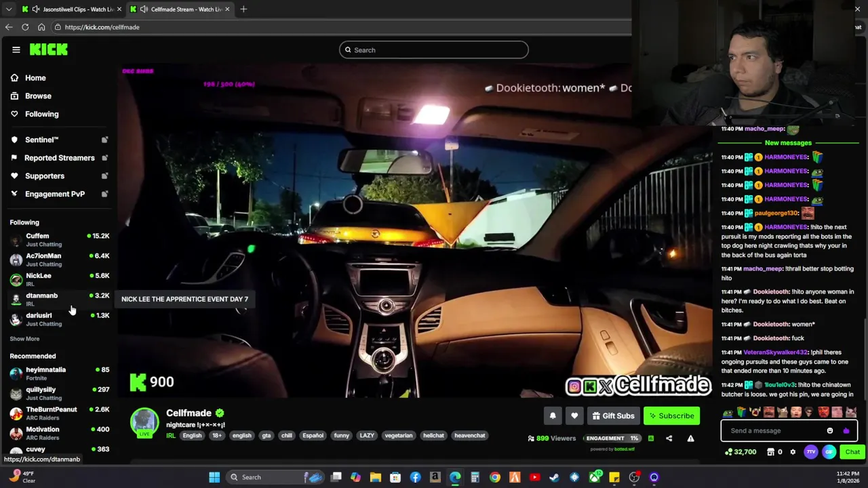Open Steam from taskbar
This screenshot has width=868, height=488.
pyautogui.click(x=554, y=477)
